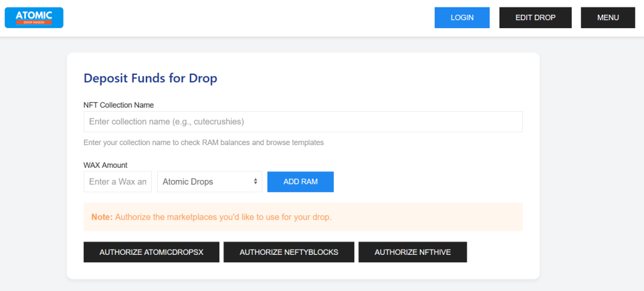Click the Atomic Drop Maker logo
This screenshot has height=291, width=644.
[34, 17]
